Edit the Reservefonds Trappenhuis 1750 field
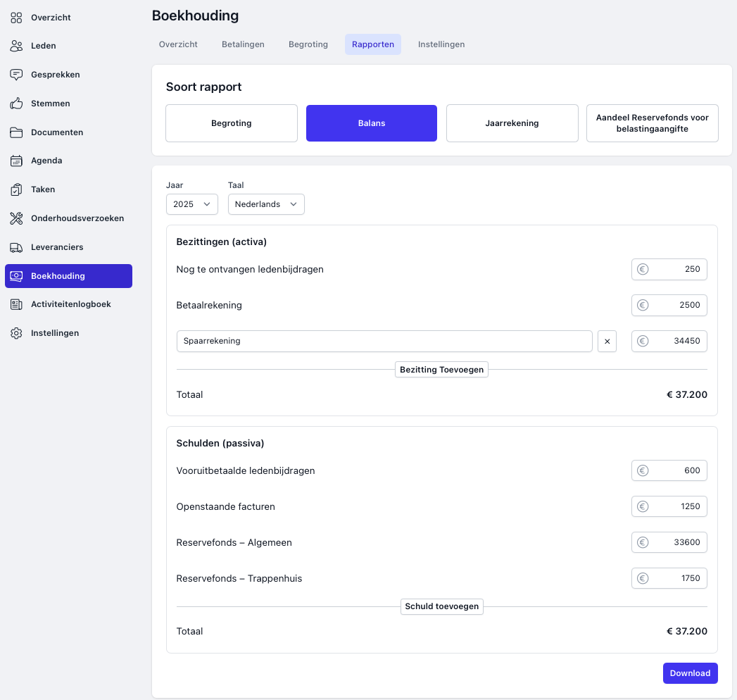The height and width of the screenshot is (700, 737). click(x=669, y=578)
